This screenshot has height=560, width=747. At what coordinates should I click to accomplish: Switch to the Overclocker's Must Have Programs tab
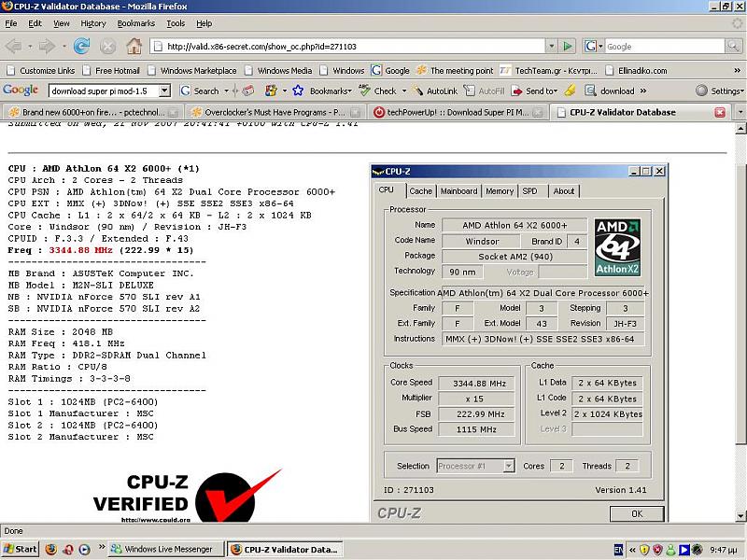coord(275,112)
